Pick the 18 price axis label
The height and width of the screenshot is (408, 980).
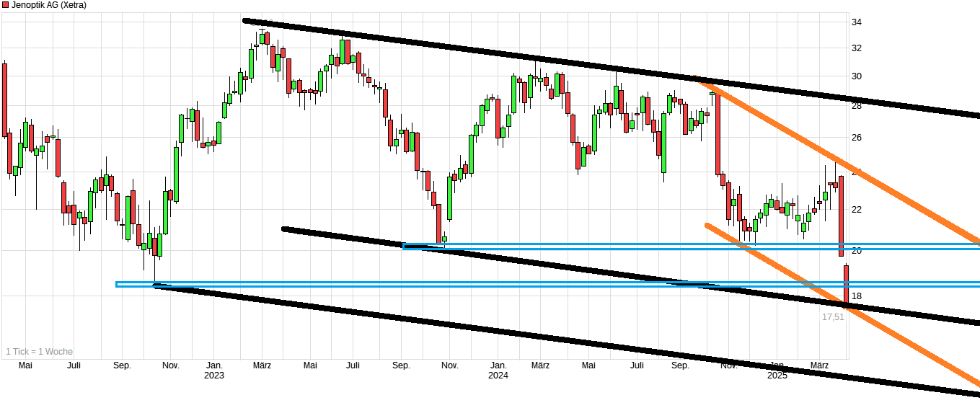click(857, 296)
